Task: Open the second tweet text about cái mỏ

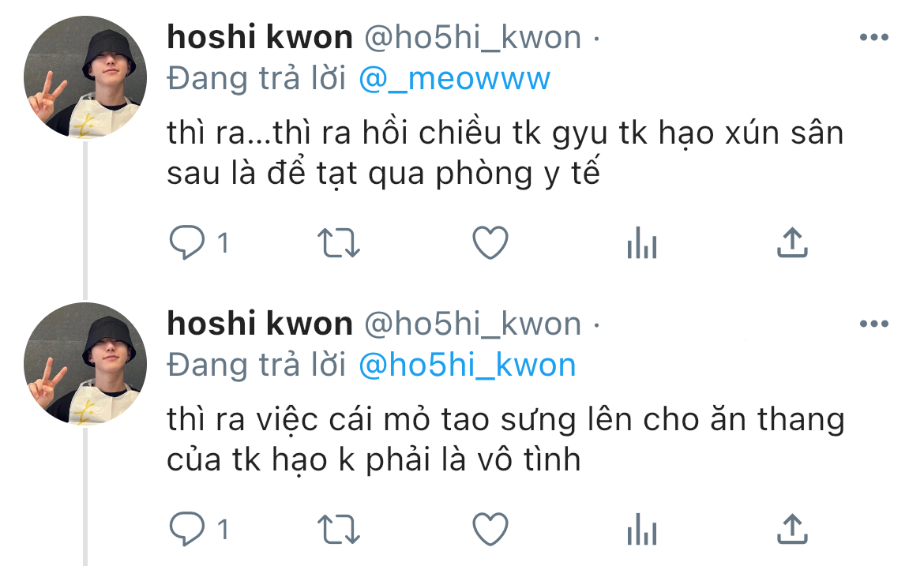Action: pyautogui.click(x=505, y=440)
